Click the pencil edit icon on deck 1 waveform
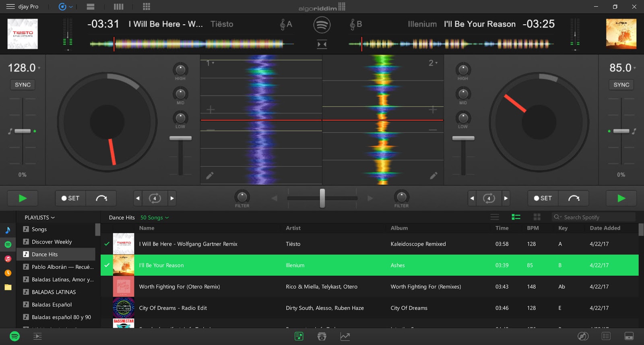Image resolution: width=644 pixels, height=345 pixels. 210,175
